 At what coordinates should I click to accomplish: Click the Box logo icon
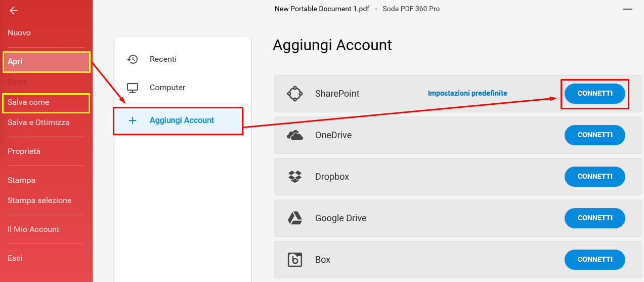(x=295, y=260)
